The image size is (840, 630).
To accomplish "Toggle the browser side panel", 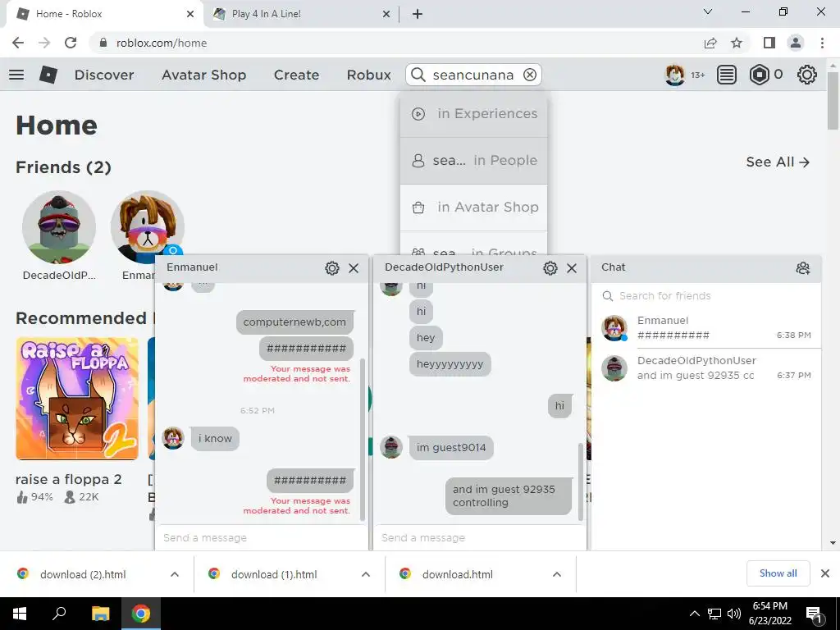I will [769, 43].
